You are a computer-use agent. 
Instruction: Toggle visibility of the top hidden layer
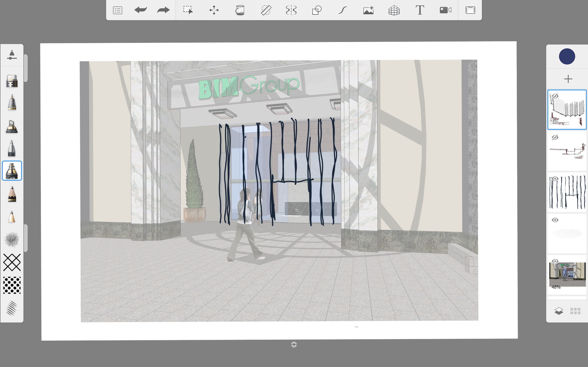tap(555, 96)
